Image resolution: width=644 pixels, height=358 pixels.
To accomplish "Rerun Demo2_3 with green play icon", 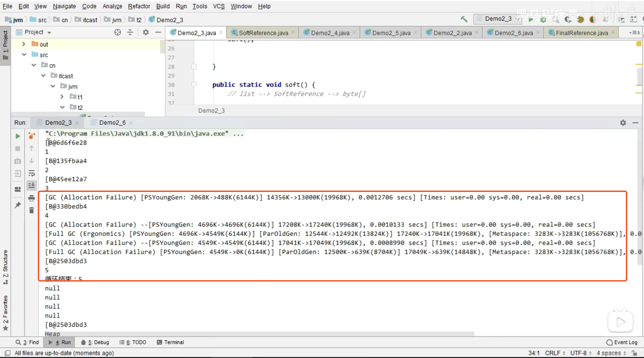I will [x=18, y=136].
